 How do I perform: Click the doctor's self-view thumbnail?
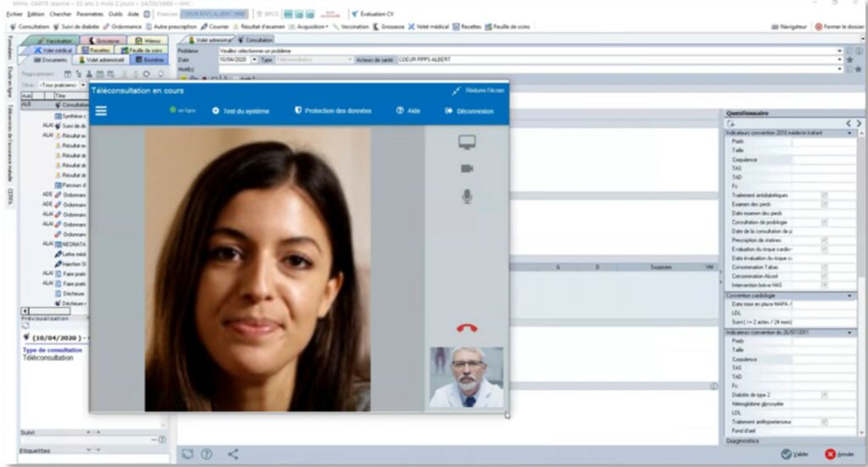pos(467,377)
